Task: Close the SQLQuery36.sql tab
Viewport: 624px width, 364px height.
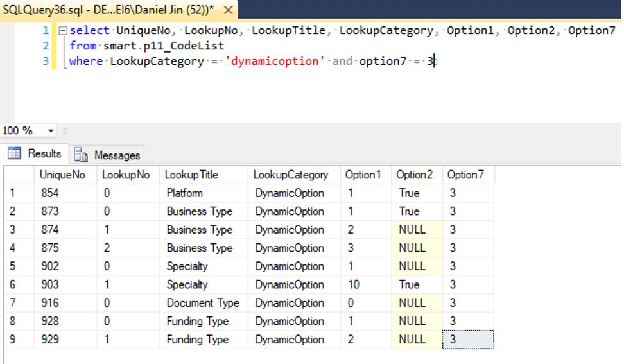Action: [x=228, y=10]
